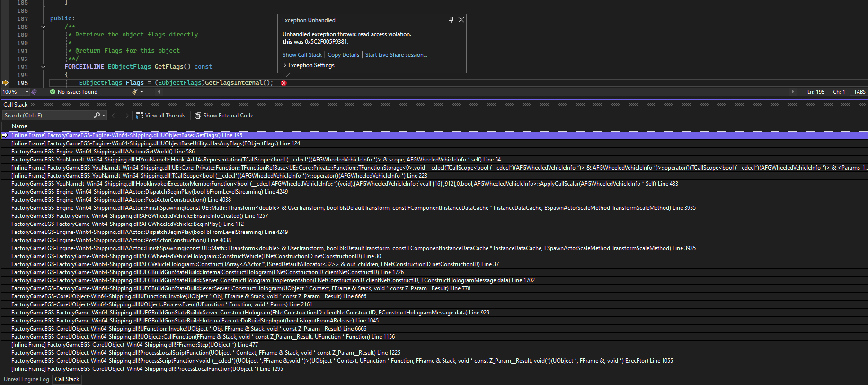
Task: Click View all Threads button
Action: point(160,116)
